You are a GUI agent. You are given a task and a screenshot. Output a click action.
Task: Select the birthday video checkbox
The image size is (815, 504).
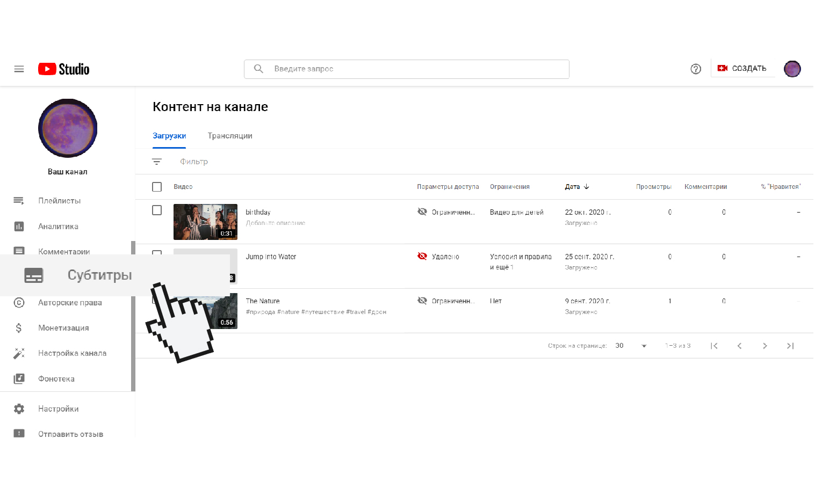coord(157,210)
